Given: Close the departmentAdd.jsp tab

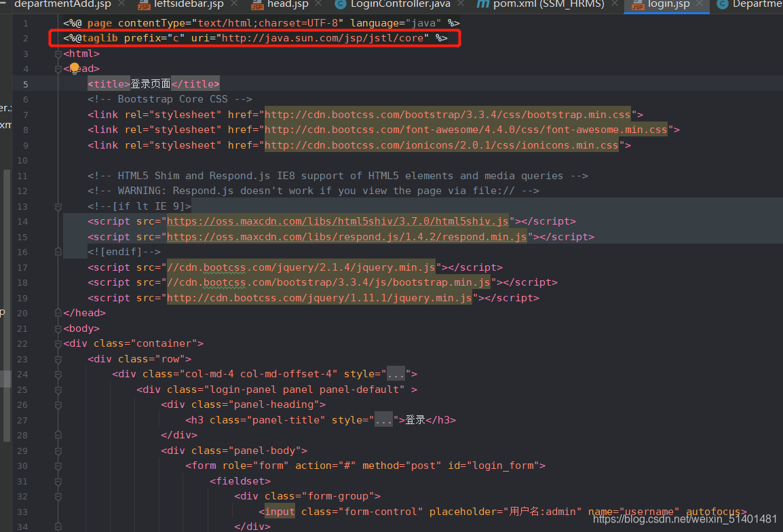Looking at the screenshot, I should coord(121,4).
